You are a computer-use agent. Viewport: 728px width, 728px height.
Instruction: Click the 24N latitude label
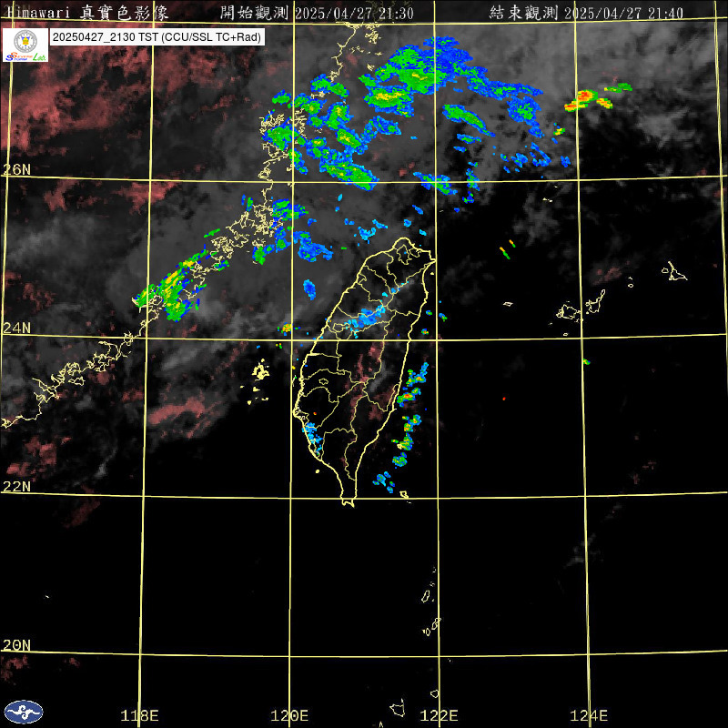[16, 329]
